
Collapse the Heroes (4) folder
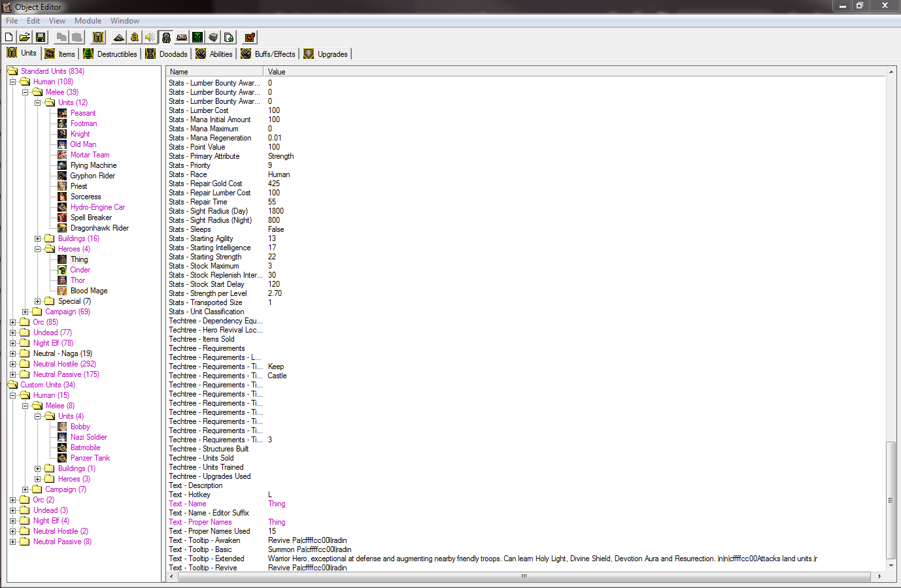click(x=37, y=249)
